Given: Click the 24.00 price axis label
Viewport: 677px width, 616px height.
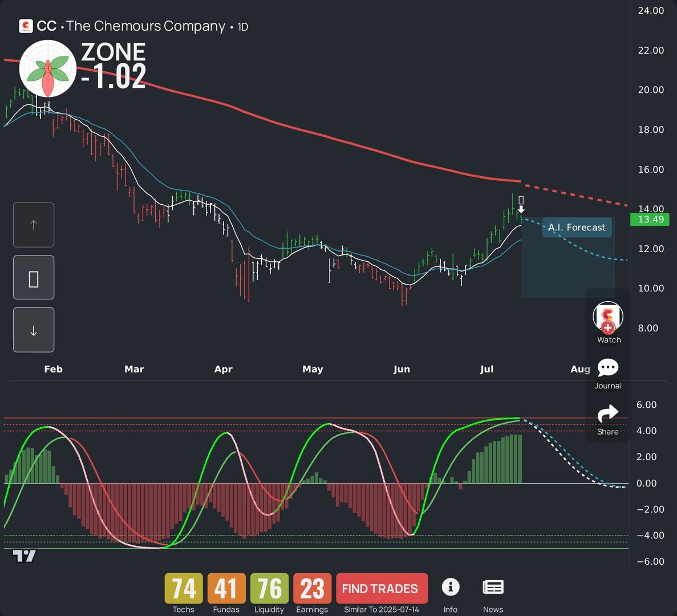Looking at the screenshot, I should click(651, 11).
